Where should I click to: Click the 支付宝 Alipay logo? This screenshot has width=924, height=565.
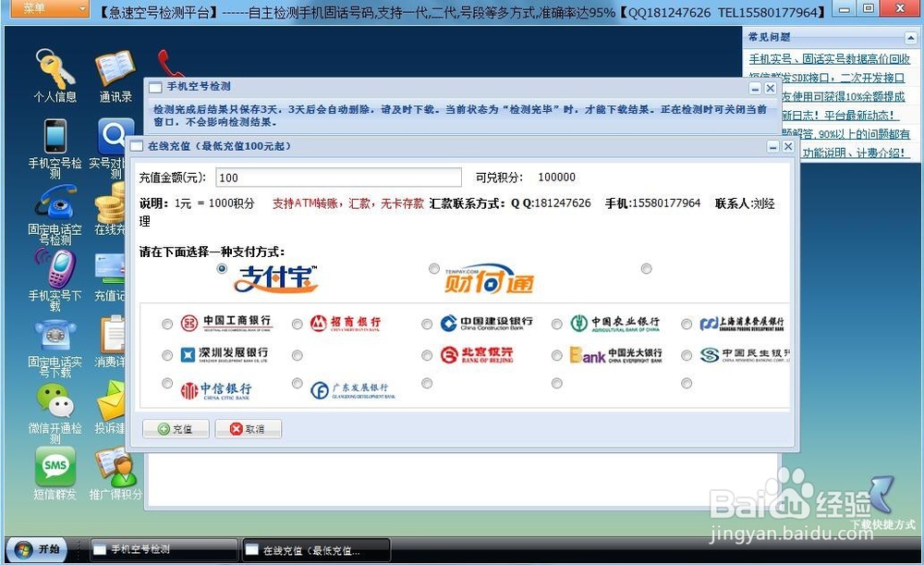click(275, 279)
